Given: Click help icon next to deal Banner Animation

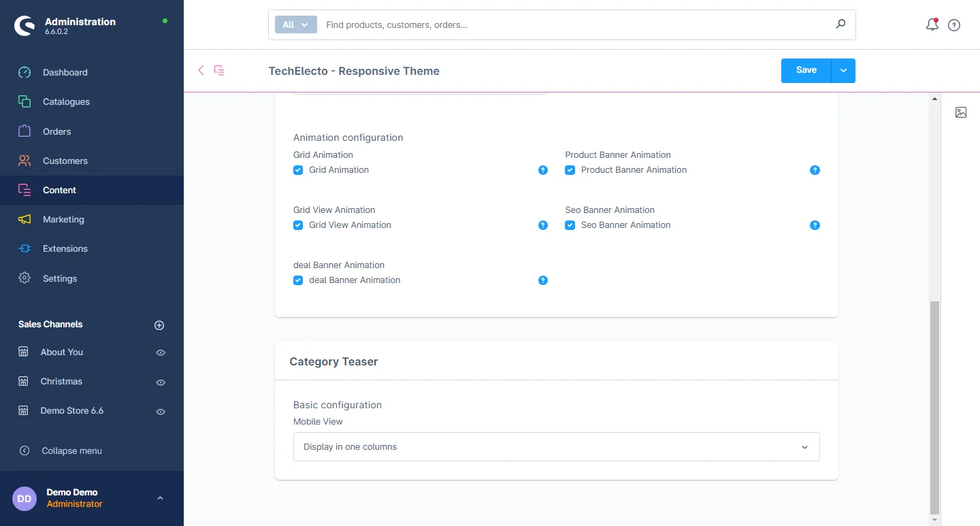Looking at the screenshot, I should click(543, 280).
